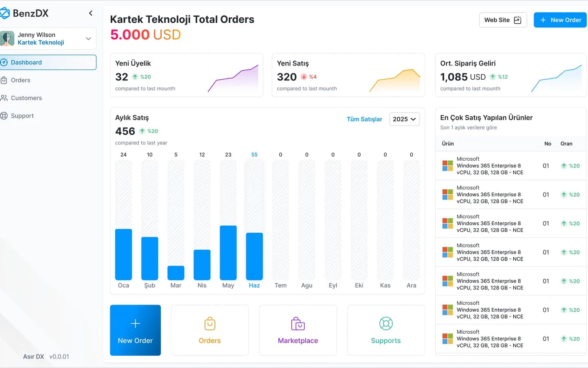
Task: Click the Oran column header
Action: (x=566, y=144)
